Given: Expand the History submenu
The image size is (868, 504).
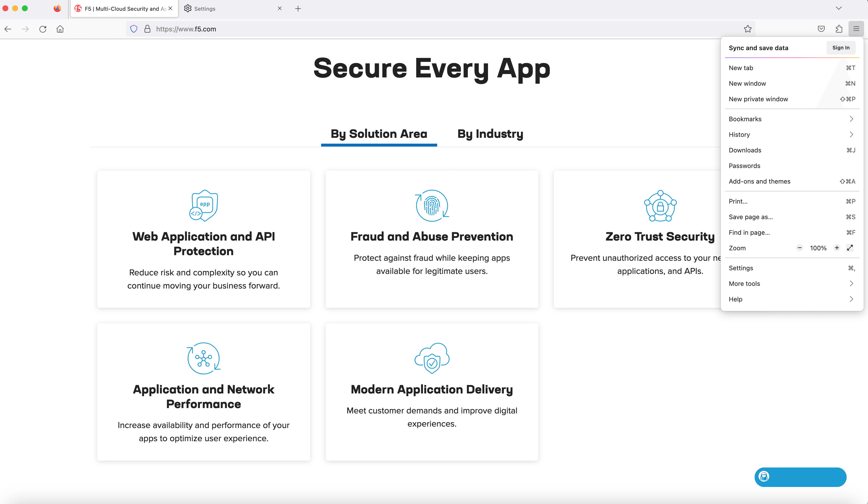Looking at the screenshot, I should tap(792, 134).
